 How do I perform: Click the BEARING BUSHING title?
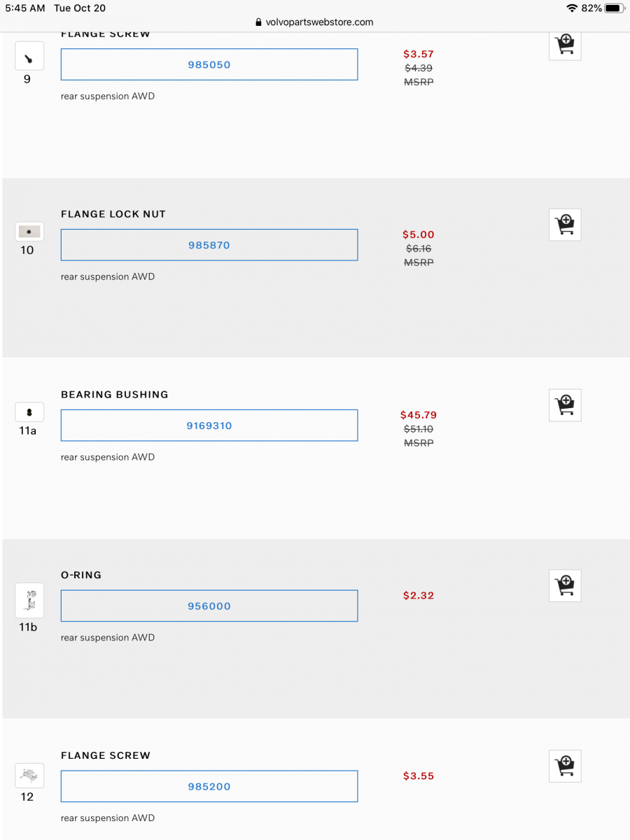(x=115, y=395)
